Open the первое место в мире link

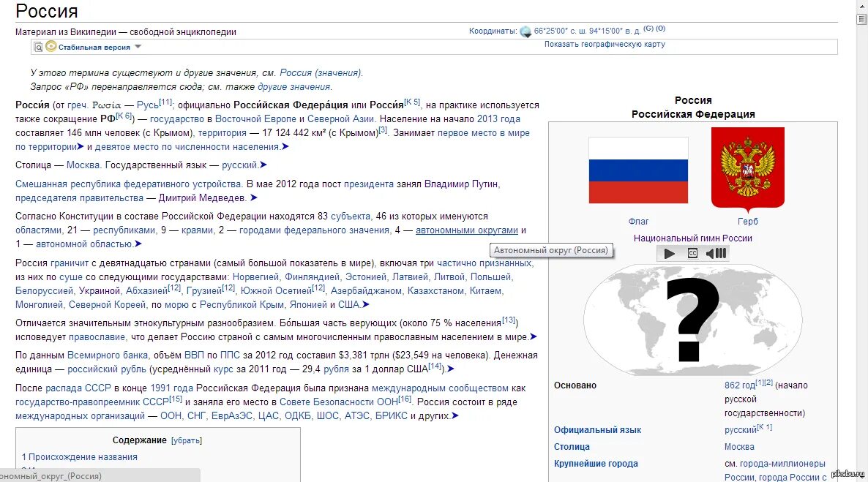point(483,133)
